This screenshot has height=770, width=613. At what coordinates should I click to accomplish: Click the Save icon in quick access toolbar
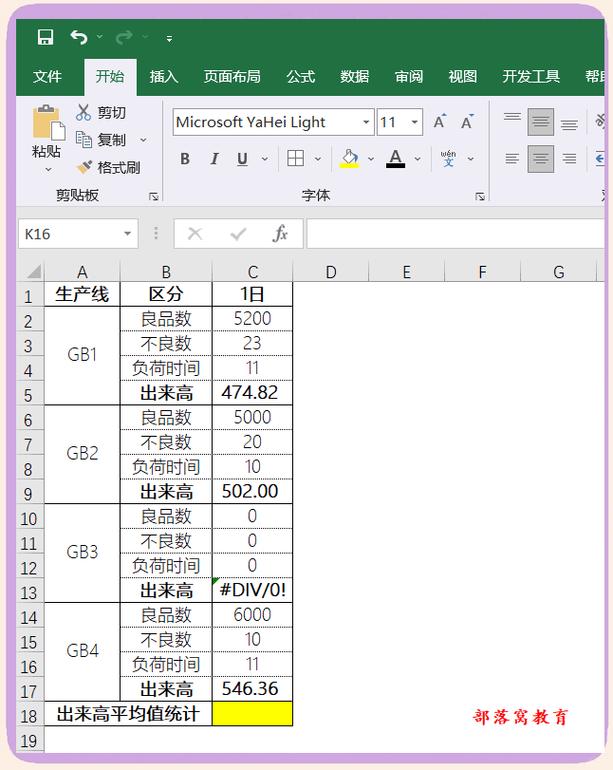pyautogui.click(x=45, y=37)
